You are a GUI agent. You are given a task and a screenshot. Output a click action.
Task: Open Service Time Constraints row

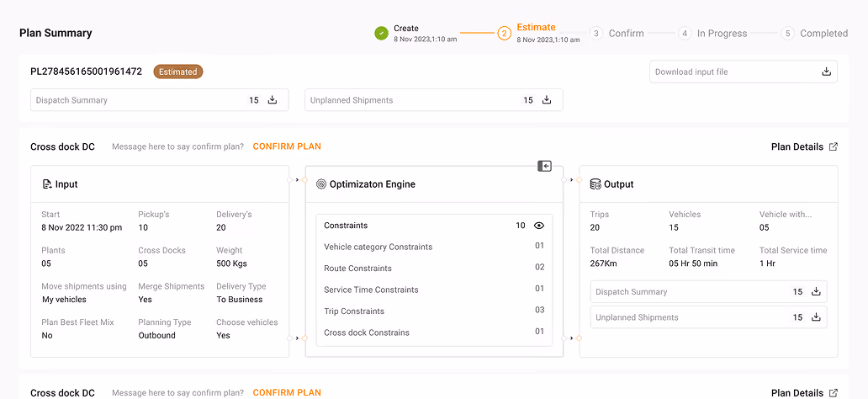tap(434, 290)
